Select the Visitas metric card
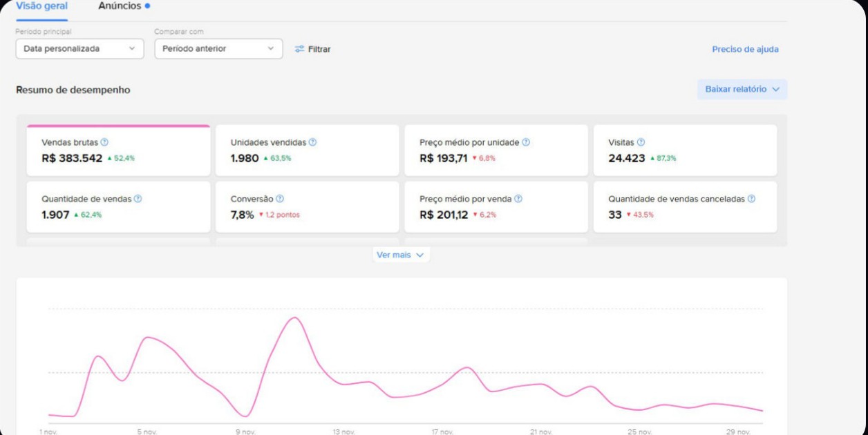This screenshot has width=868, height=435. pyautogui.click(x=685, y=151)
